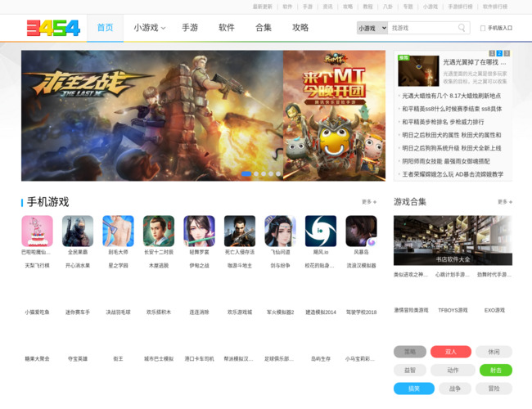The width and height of the screenshot is (532, 409).
Task: Click 更多 beside 手机游戏 heading
Action: point(369,202)
